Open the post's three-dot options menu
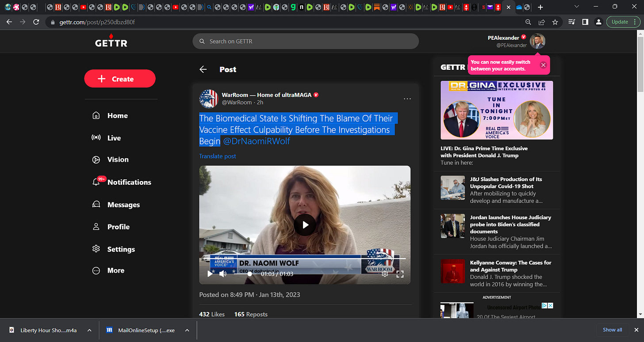 click(407, 99)
